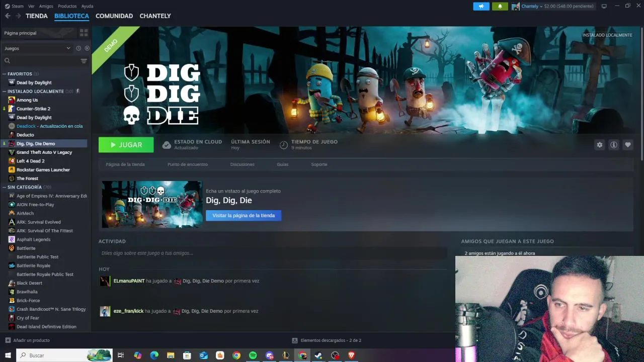The height and width of the screenshot is (362, 644).
Task: Open game settings gear for Dig Dig Die
Action: point(600,145)
